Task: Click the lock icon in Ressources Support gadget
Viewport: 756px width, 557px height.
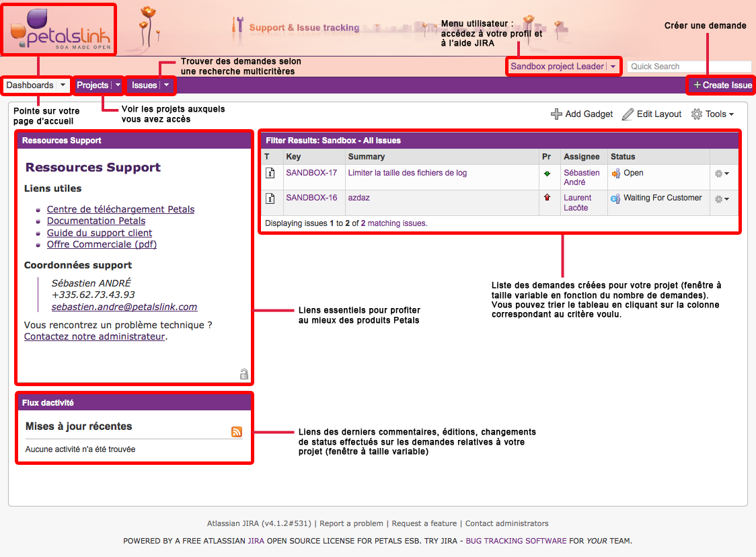Action: [x=244, y=374]
